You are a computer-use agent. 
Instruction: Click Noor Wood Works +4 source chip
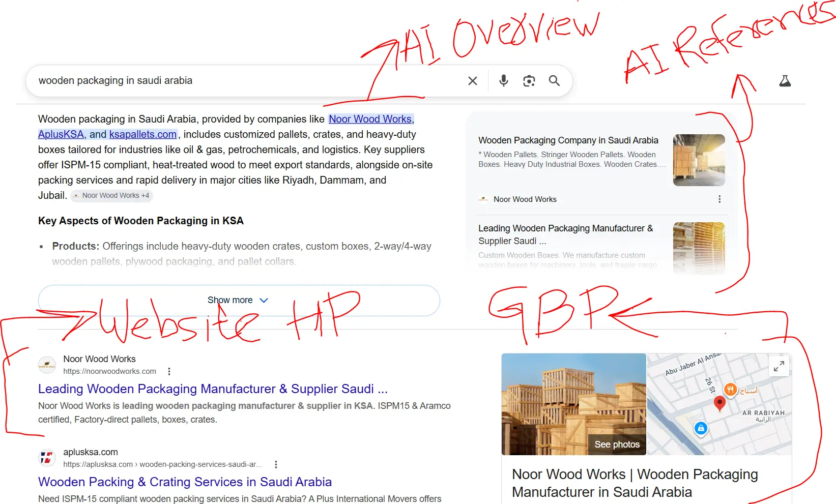(x=111, y=195)
